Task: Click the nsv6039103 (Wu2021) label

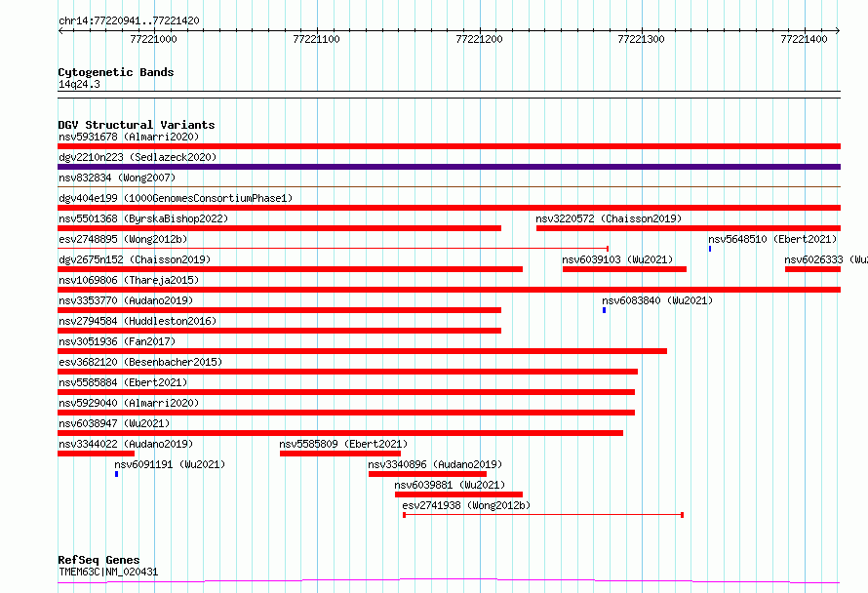Action: (x=617, y=259)
